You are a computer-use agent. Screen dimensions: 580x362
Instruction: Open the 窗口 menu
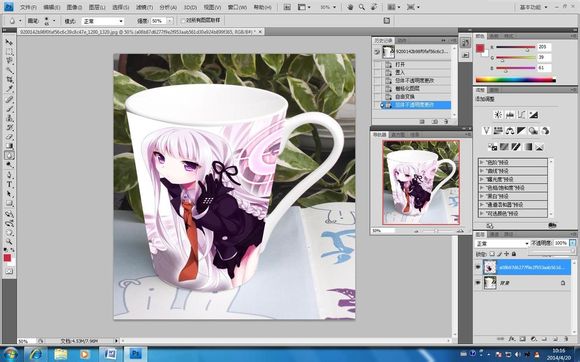(x=237, y=7)
